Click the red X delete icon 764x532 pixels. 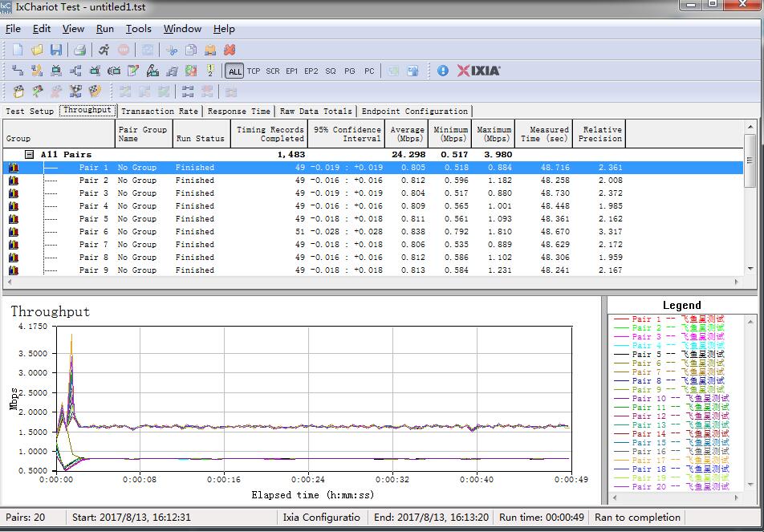pyautogui.click(x=230, y=50)
